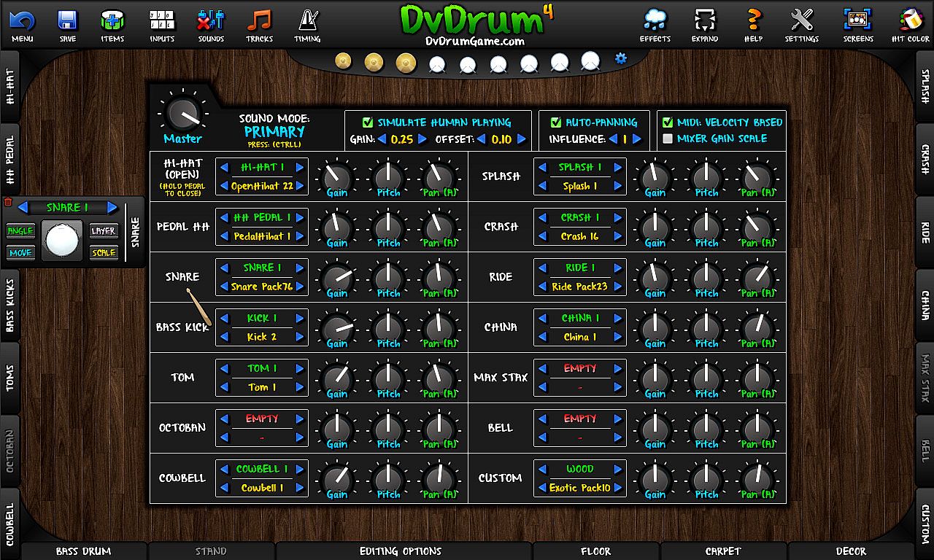Open the SPLASH side tab
The width and height of the screenshot is (934, 560).
925,86
